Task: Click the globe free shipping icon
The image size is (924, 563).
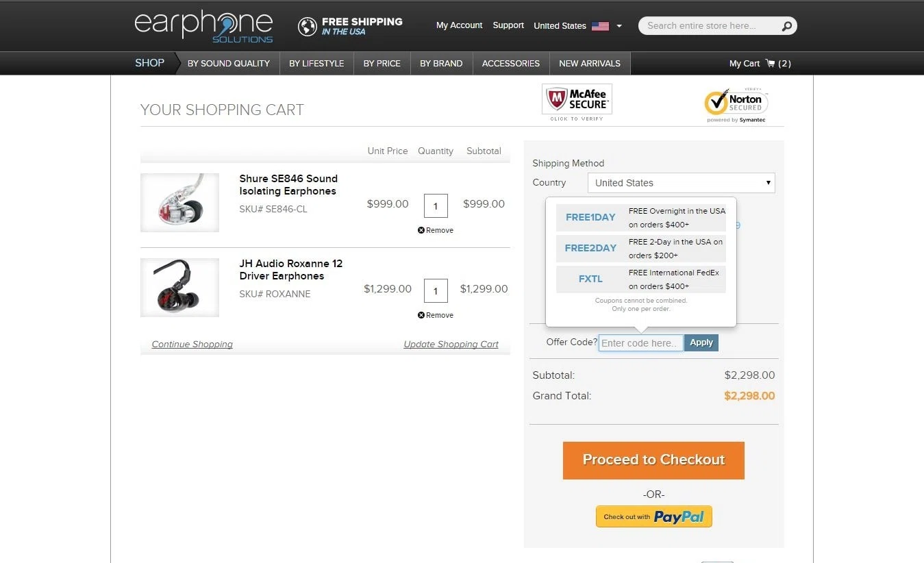Action: (308, 26)
